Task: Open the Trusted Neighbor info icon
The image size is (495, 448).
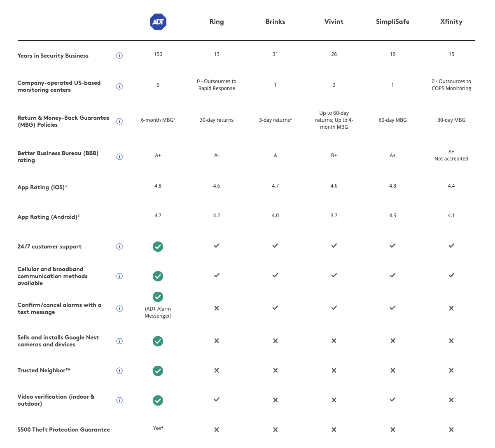Action: point(119,371)
